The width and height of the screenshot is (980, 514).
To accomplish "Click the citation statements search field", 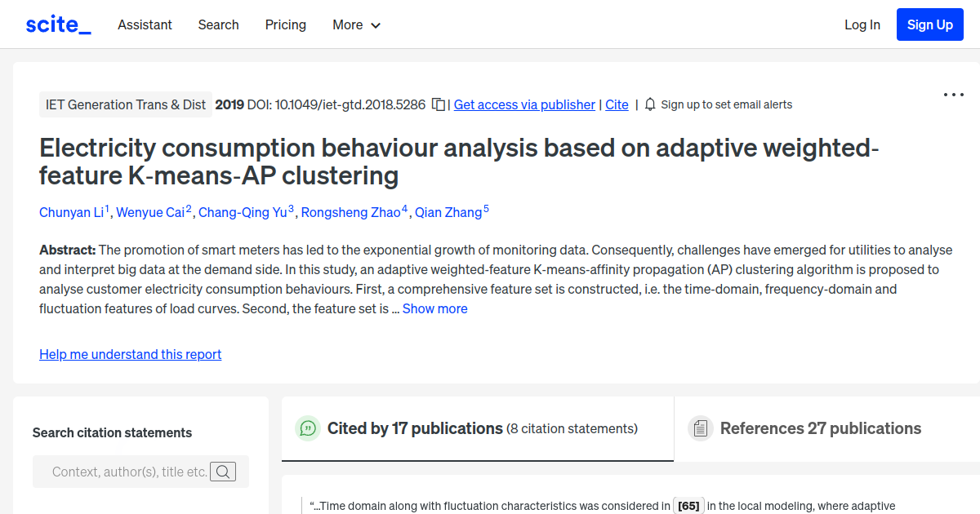I will coord(131,472).
